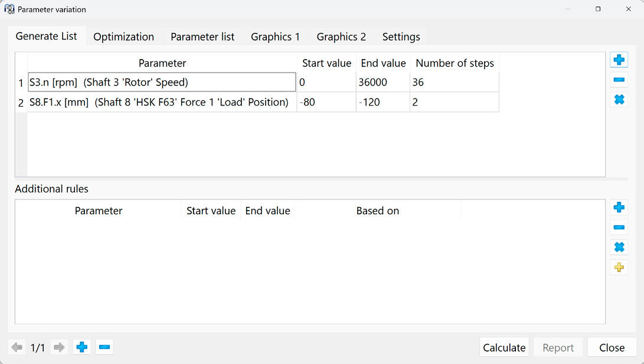Delete a rule using the minus icon beside Additional rules
Screen dimensions: 644x364
(619, 227)
